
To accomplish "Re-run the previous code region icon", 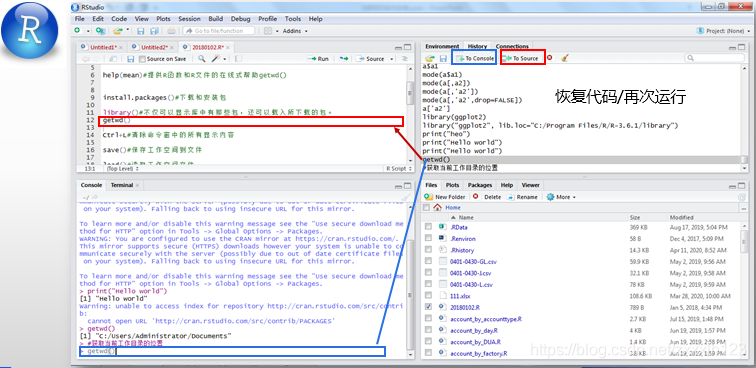I will [x=344, y=59].
